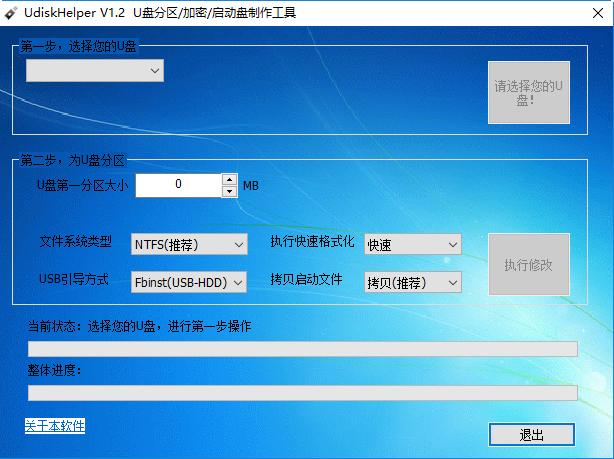Decrease partition size with the down arrow
614x459 pixels.
pyautogui.click(x=229, y=191)
